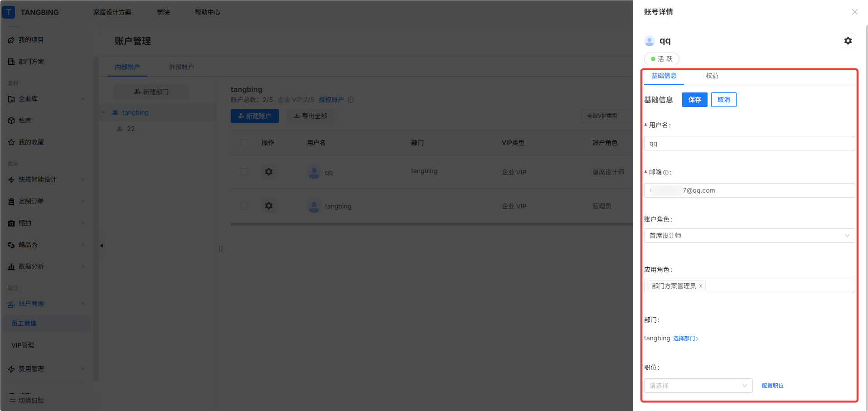Click the 应用角色 tag input field
The height and width of the screenshot is (411, 868).
[x=749, y=286]
